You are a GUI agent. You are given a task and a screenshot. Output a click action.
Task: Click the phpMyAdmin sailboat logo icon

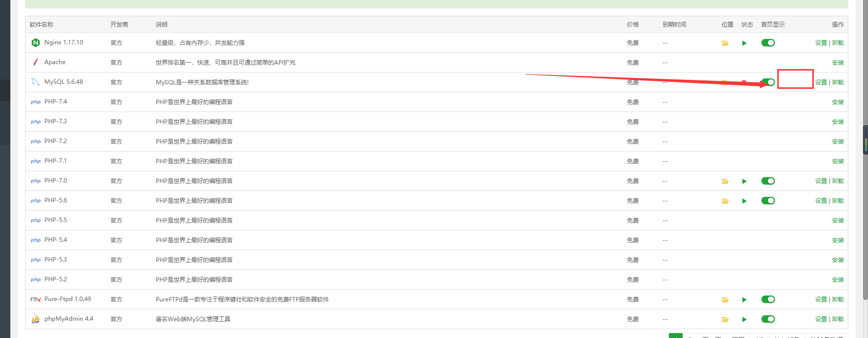(35, 319)
